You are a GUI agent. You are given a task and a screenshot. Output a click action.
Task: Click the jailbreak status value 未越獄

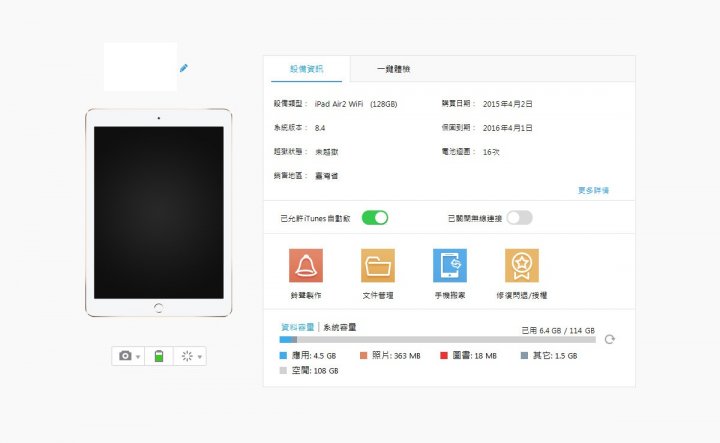pos(326,152)
